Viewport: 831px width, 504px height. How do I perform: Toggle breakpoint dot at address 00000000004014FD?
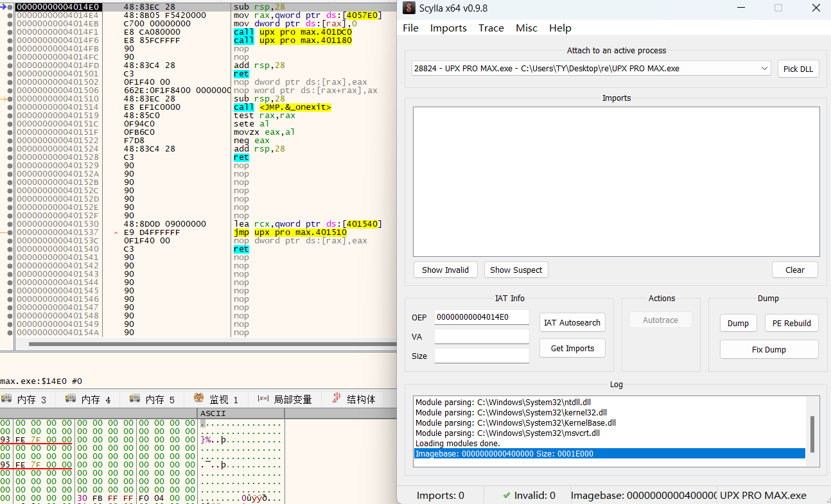click(10, 65)
